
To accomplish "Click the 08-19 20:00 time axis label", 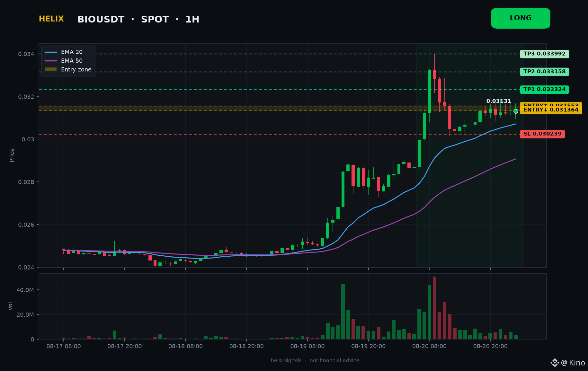I will point(368,346).
